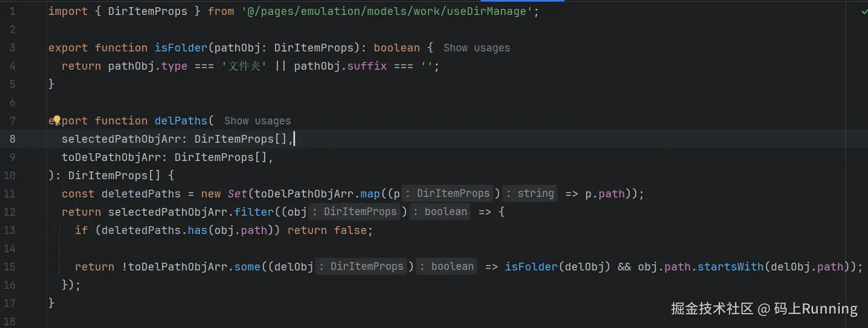The height and width of the screenshot is (328, 868).
Task: Click line number 13 in the gutter
Action: coord(9,230)
